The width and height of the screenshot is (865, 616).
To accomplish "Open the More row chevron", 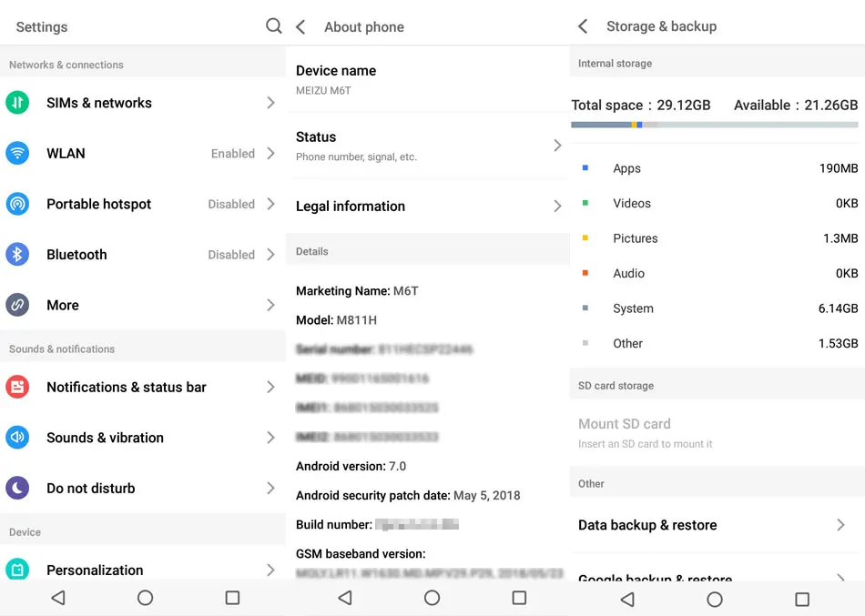I will coord(270,305).
